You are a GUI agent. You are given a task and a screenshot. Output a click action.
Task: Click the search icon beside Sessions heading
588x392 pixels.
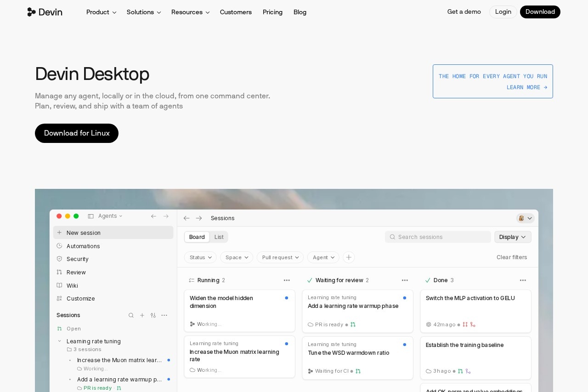pos(131,315)
